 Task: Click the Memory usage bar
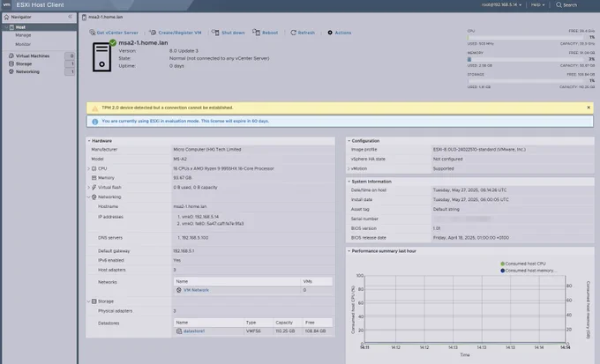(x=525, y=59)
